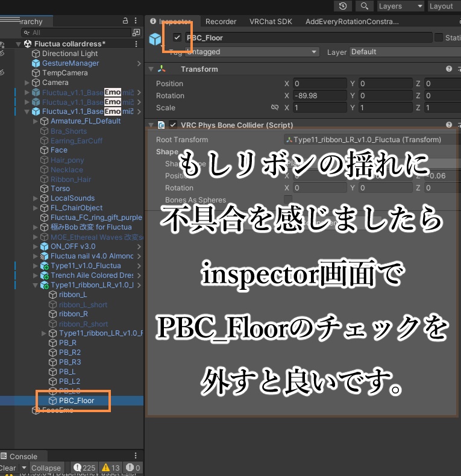Select PB_L2 in hierarchy

click(x=69, y=381)
